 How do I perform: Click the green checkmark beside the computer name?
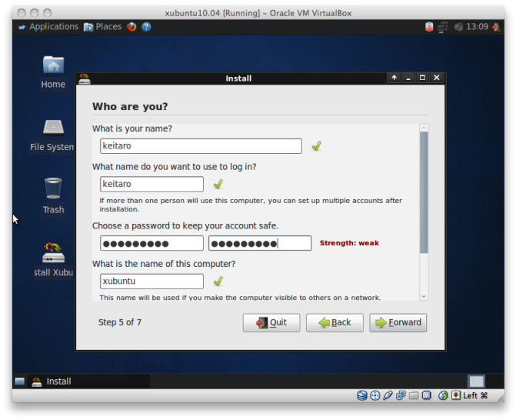(x=218, y=282)
